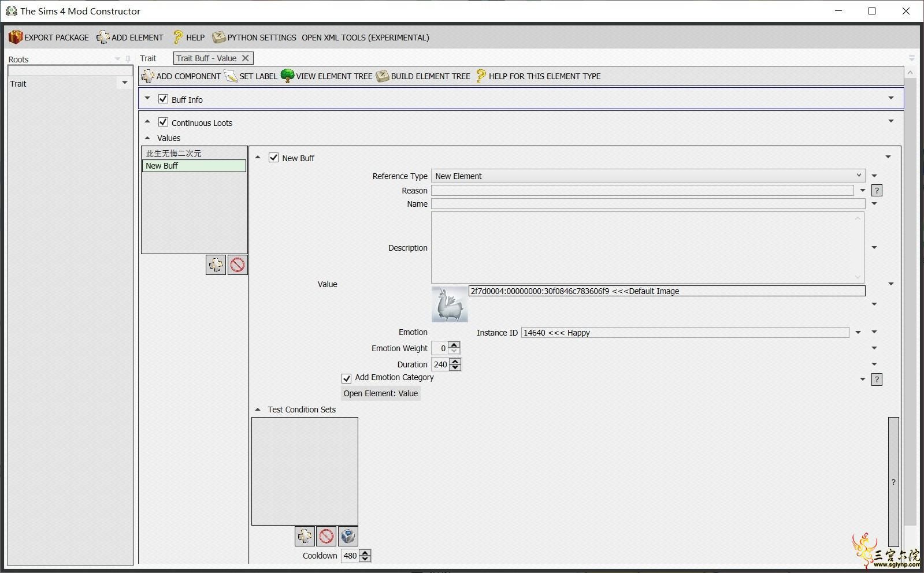Click into the Name input field

click(648, 203)
